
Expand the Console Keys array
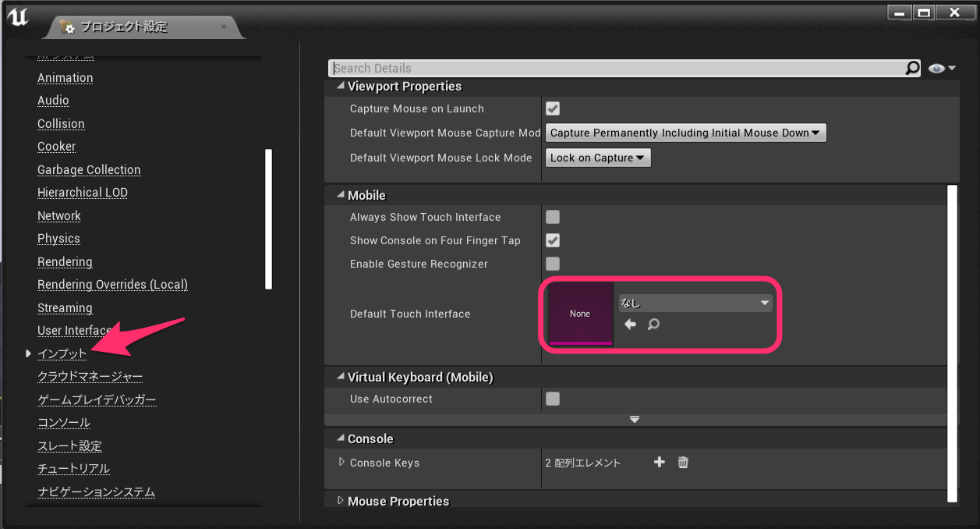pos(341,463)
